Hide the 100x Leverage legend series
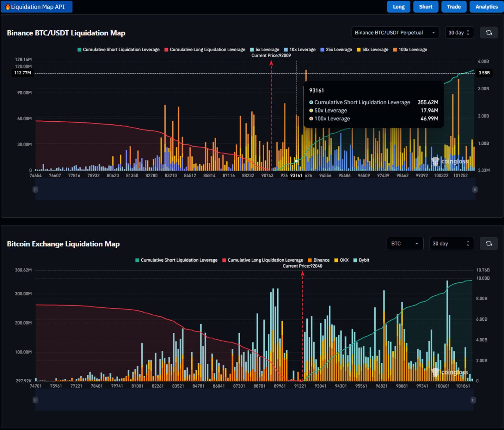Image resolution: width=504 pixels, height=430 pixels. [x=410, y=50]
